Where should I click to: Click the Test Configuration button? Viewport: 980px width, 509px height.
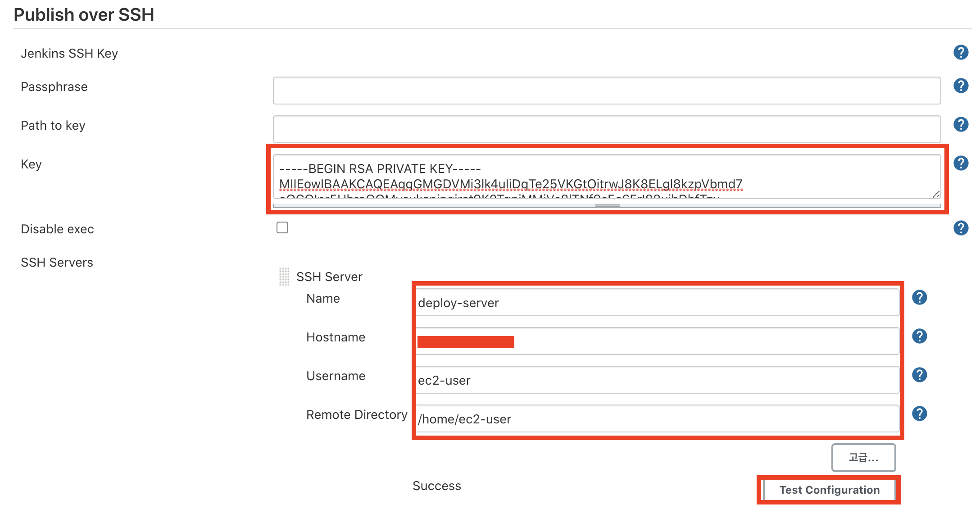click(x=829, y=490)
